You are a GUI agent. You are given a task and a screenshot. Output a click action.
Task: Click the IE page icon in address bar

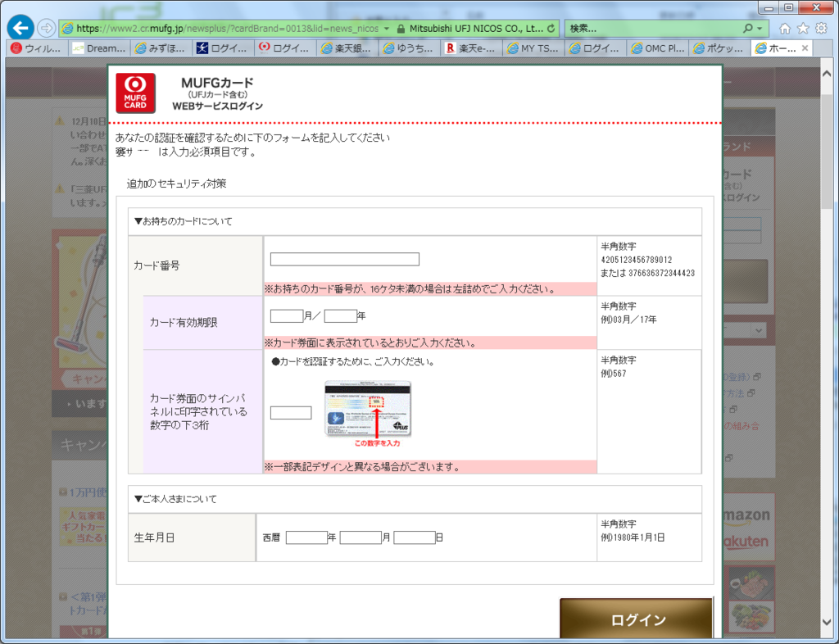click(x=67, y=29)
